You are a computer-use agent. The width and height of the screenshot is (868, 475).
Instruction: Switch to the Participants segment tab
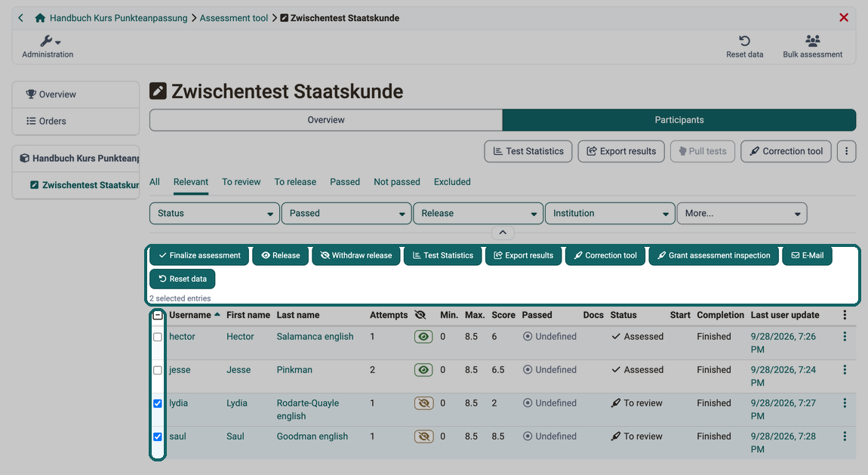[x=679, y=119]
